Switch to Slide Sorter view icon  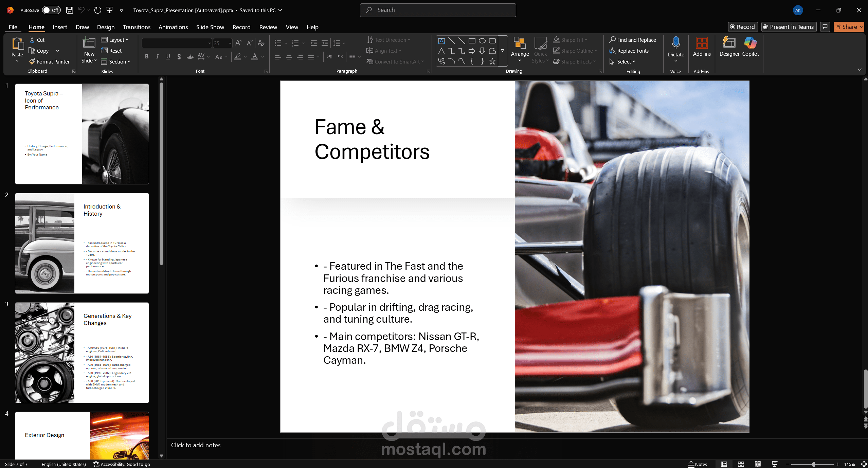tap(741, 464)
